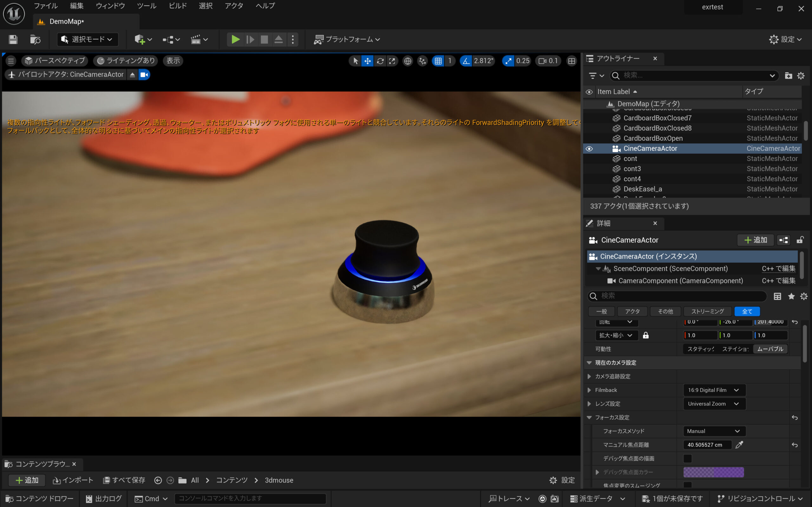Select the rotate transform tool
This screenshot has height=507, width=812.
[x=380, y=61]
